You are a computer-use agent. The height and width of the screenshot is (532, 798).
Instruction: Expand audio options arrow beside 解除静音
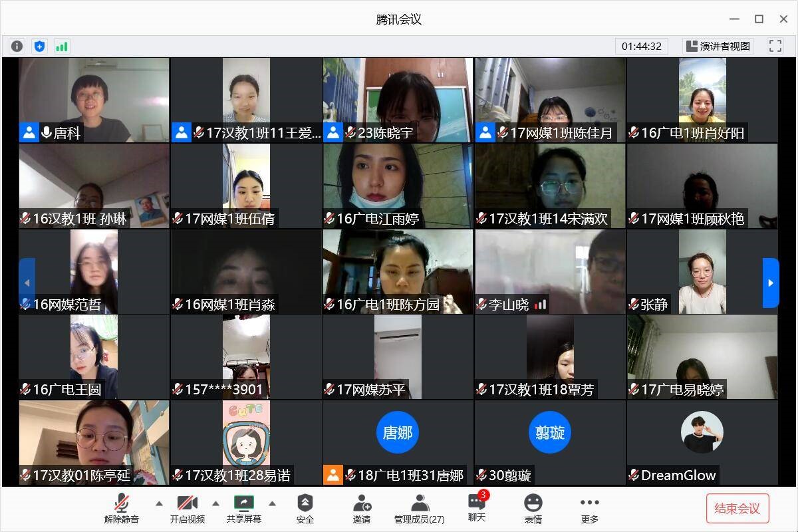tap(159, 503)
